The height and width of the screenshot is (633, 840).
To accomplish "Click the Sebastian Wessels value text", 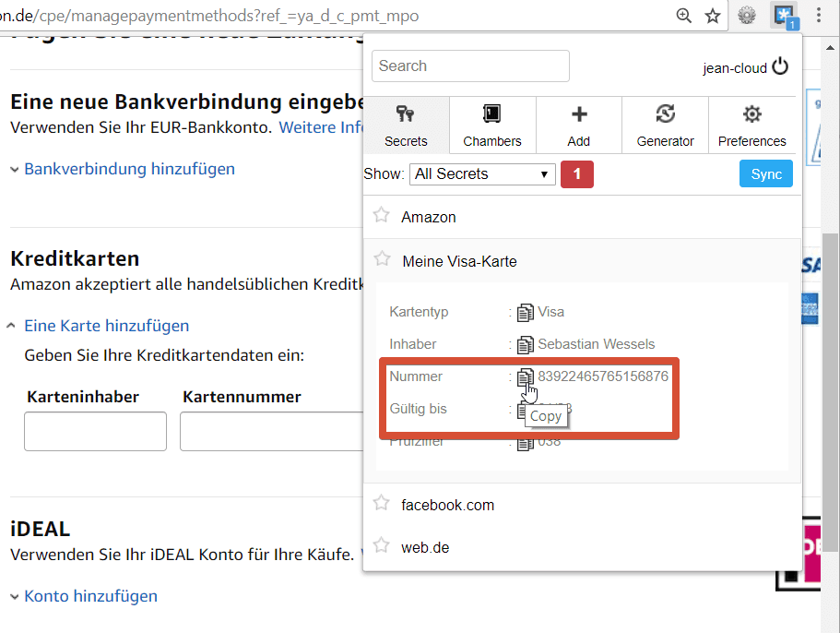I will tap(597, 344).
